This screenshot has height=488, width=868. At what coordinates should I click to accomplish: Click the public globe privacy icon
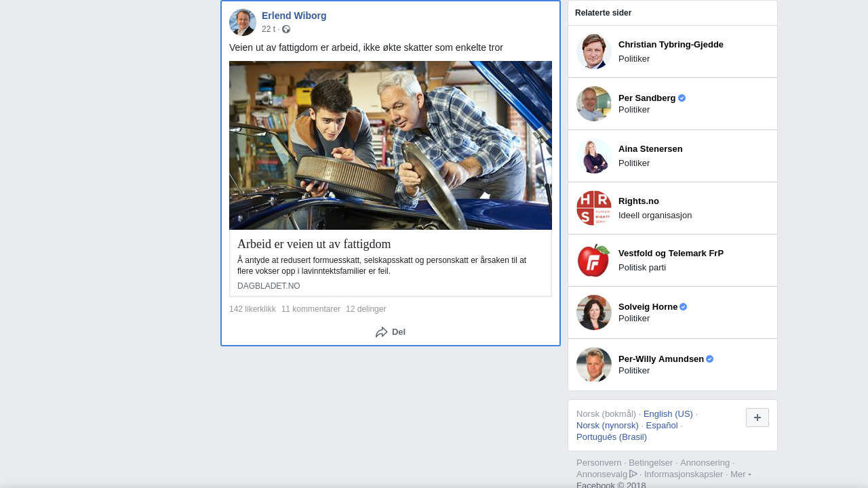point(286,29)
